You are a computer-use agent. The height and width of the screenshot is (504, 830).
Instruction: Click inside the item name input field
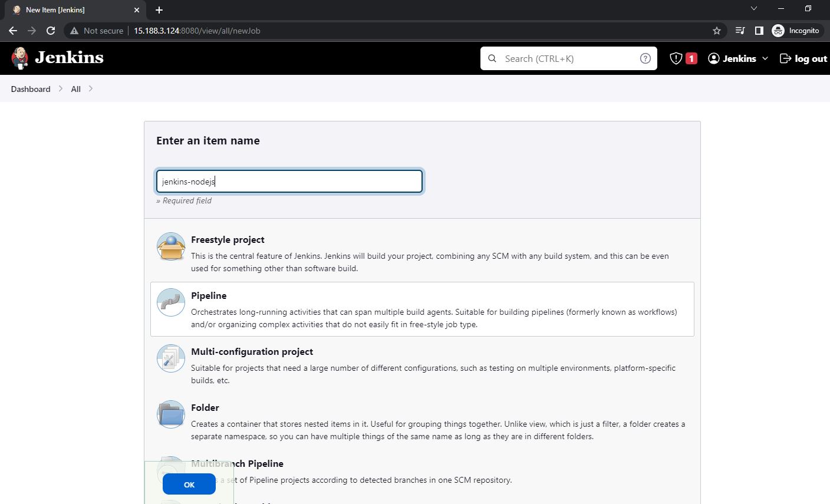pyautogui.click(x=289, y=181)
